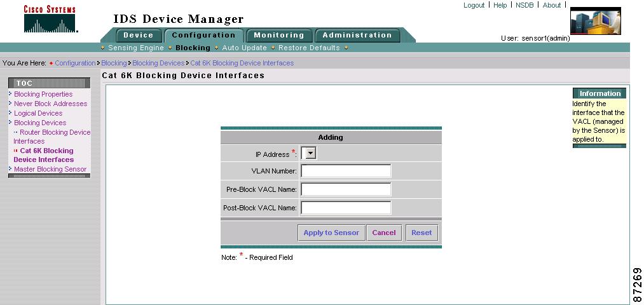Open Sensing Engine submenu

coord(136,48)
